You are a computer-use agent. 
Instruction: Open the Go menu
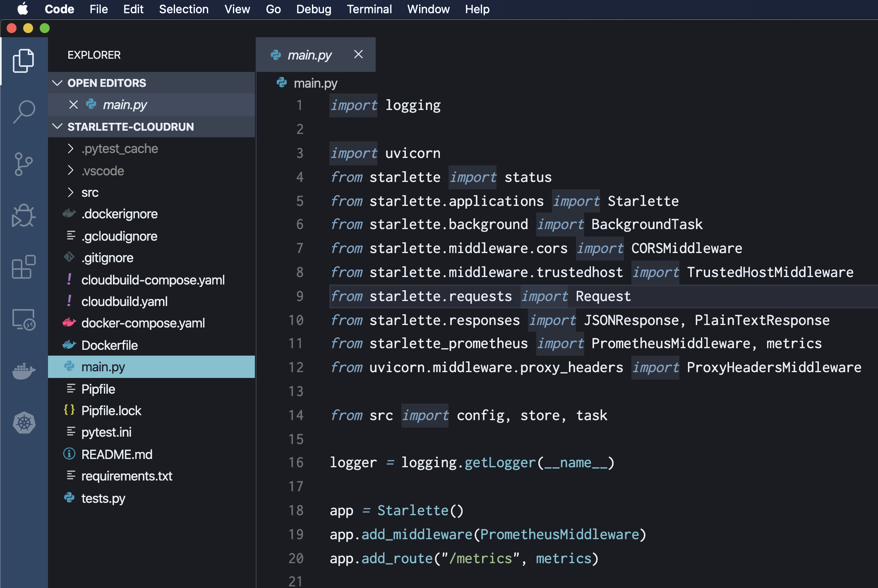pos(273,9)
